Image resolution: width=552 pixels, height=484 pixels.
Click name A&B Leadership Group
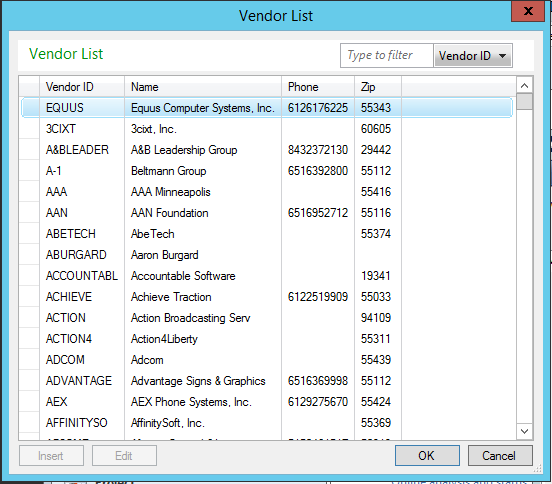coord(184,150)
